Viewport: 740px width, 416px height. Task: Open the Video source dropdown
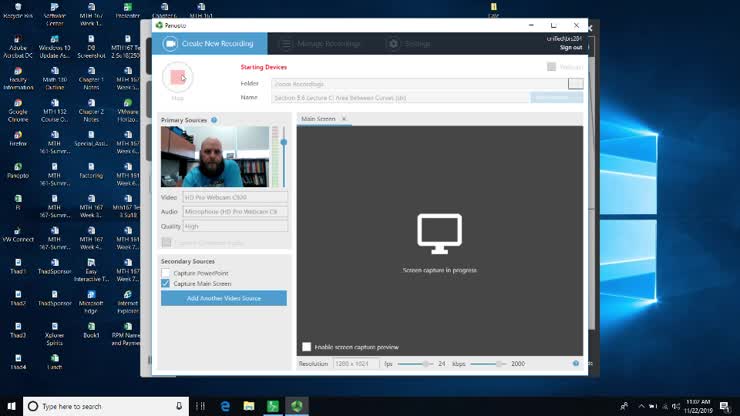coord(235,197)
